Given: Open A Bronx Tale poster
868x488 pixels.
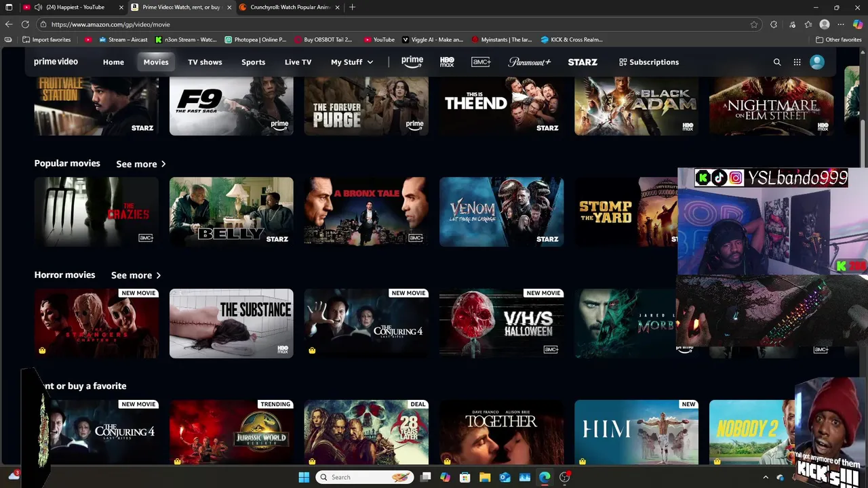Looking at the screenshot, I should (366, 211).
